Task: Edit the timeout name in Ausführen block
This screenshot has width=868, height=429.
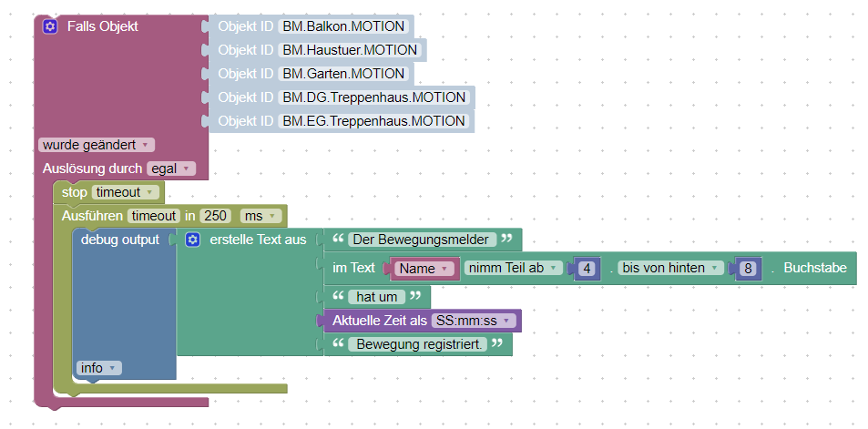Action: (x=154, y=216)
